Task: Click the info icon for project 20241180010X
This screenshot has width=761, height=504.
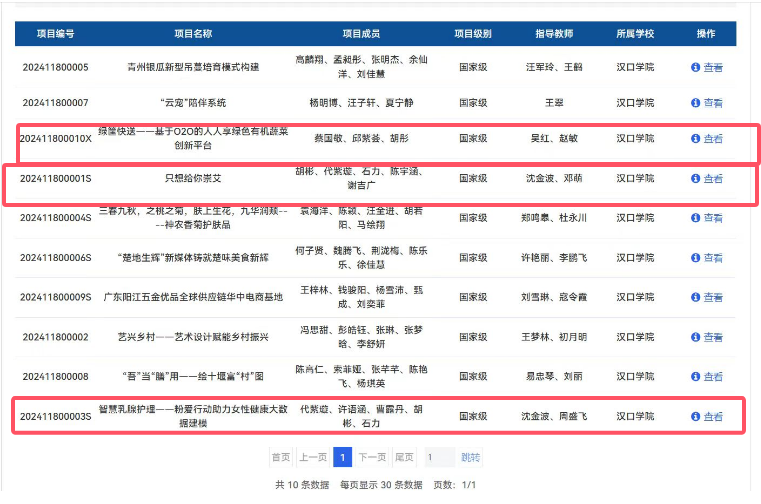Action: pos(696,139)
